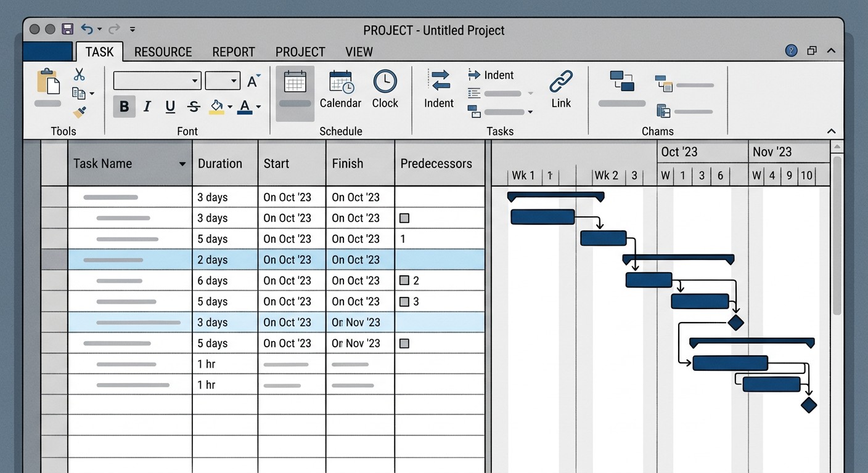
Task: Click the Format Painter brush icon
Action: 80,112
